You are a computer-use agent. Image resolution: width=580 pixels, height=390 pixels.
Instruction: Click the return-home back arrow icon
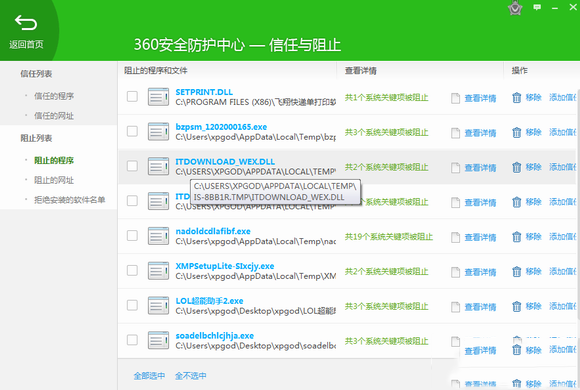(x=26, y=23)
